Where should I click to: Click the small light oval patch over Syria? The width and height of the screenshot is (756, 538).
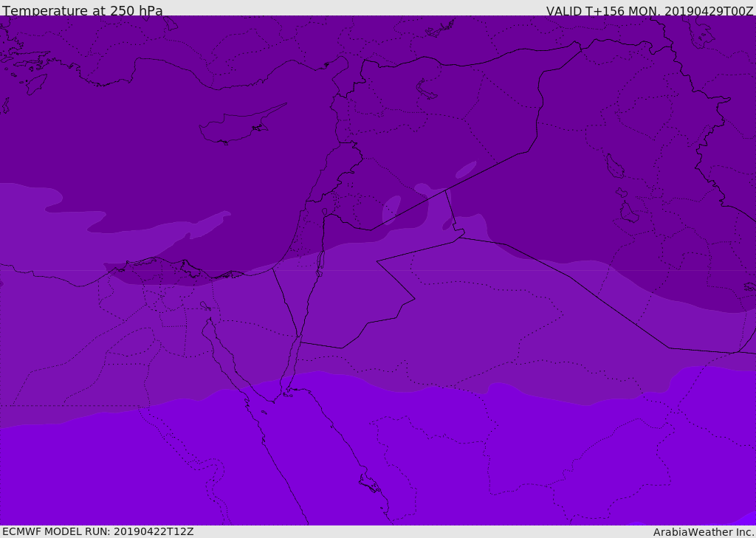pyautogui.click(x=466, y=170)
